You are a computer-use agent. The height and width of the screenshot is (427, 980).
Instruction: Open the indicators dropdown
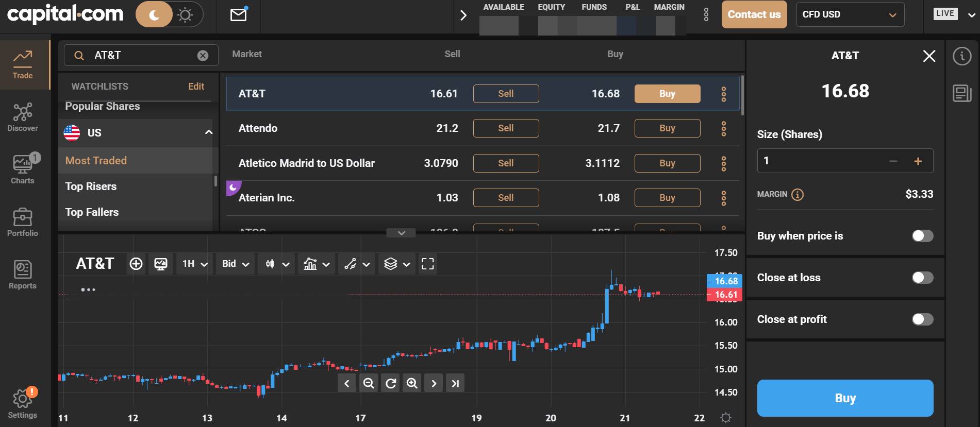click(x=317, y=264)
